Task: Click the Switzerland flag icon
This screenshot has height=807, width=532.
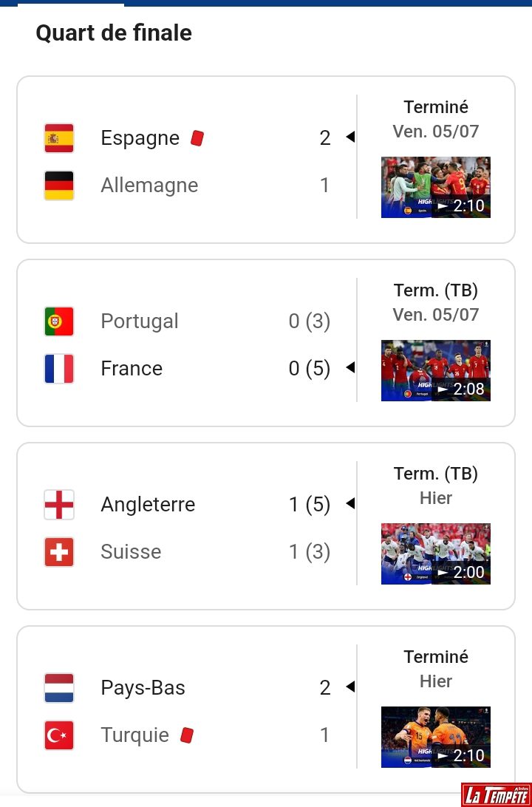Action: 59,552
